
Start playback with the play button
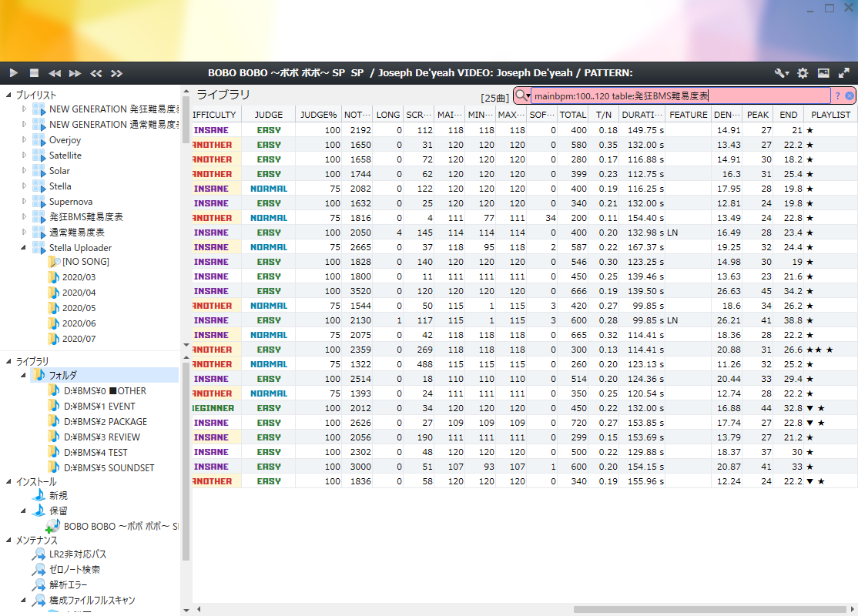click(14, 72)
